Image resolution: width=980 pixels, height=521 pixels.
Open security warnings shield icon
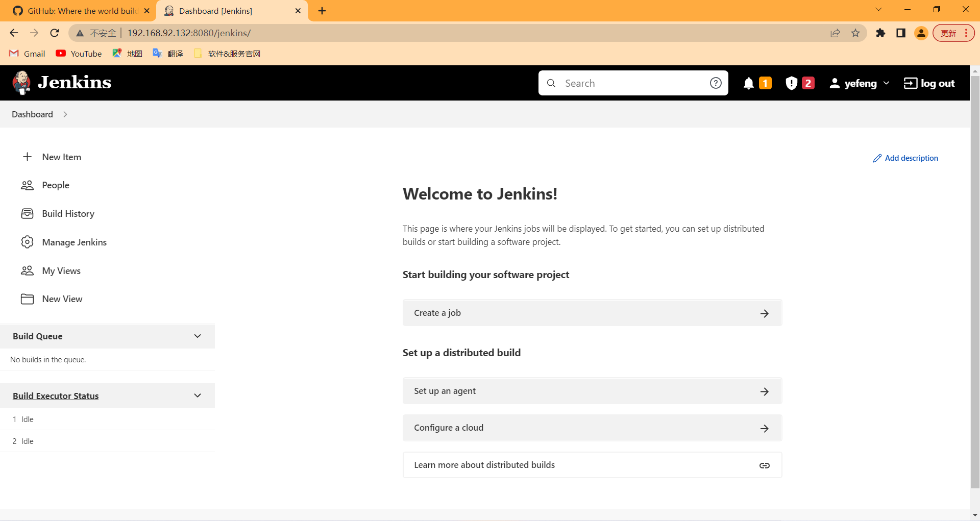[791, 83]
